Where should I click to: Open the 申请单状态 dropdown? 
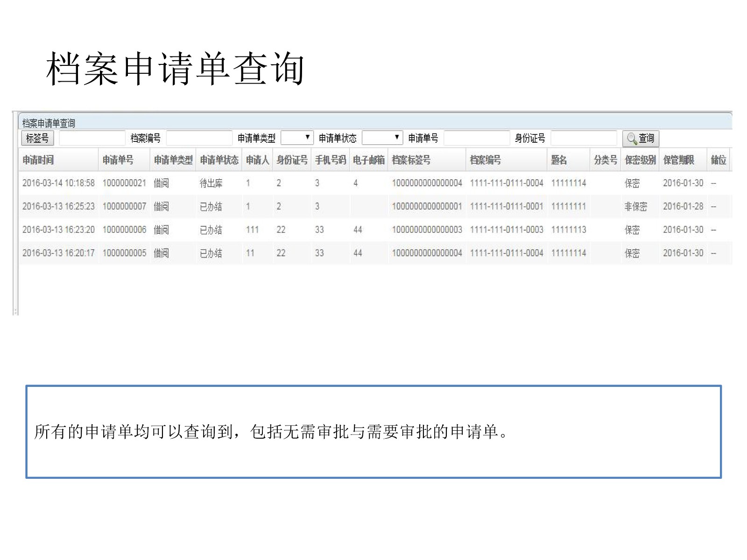(382, 138)
